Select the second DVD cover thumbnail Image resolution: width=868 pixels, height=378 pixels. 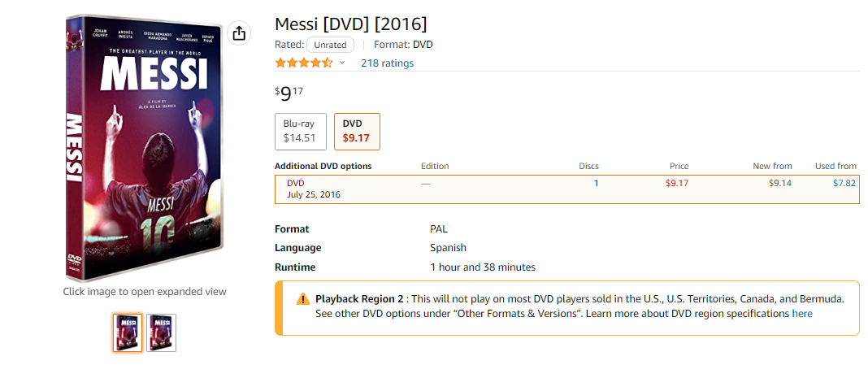pyautogui.click(x=161, y=332)
